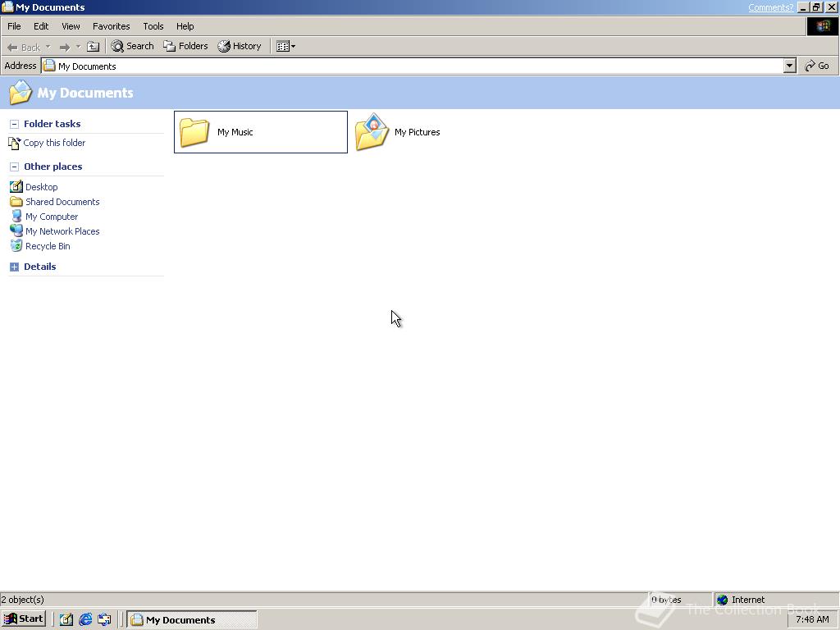Screen dimensions: 840x630
Task: Open the Search pane
Action: pos(132,46)
